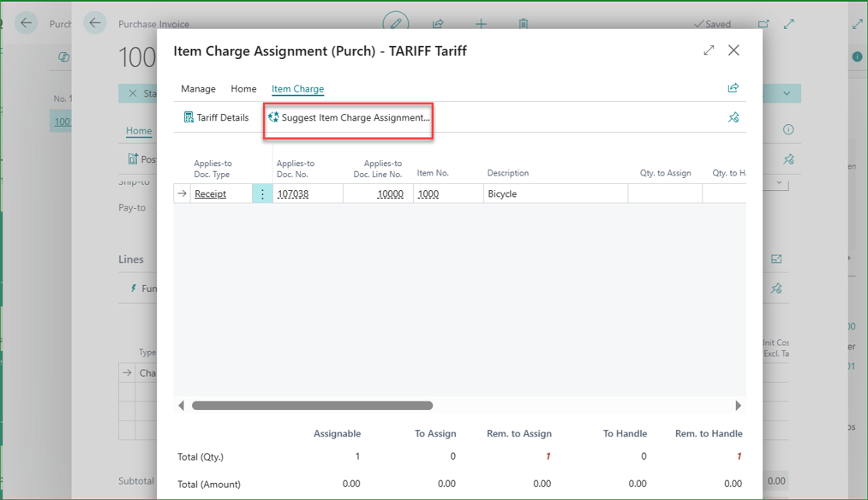Click the expand icon on Purchase Invoice page
The width and height of the screenshot is (868, 500).
[789, 24]
